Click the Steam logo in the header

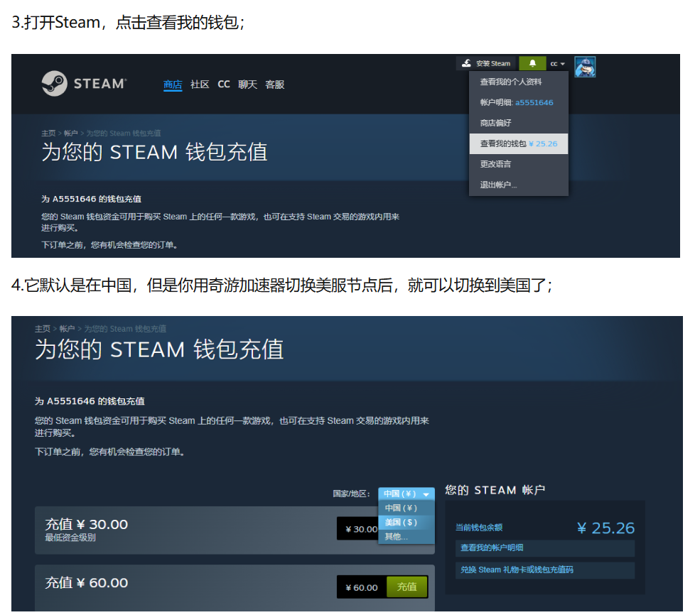(x=84, y=84)
